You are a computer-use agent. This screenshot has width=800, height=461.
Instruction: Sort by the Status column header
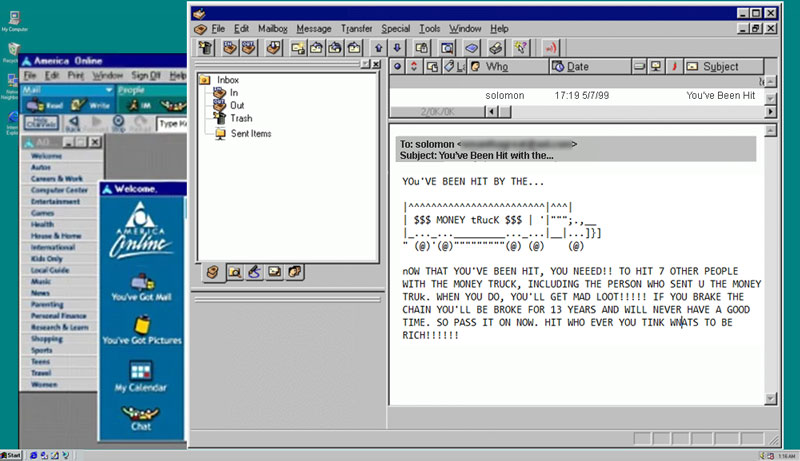(397, 66)
